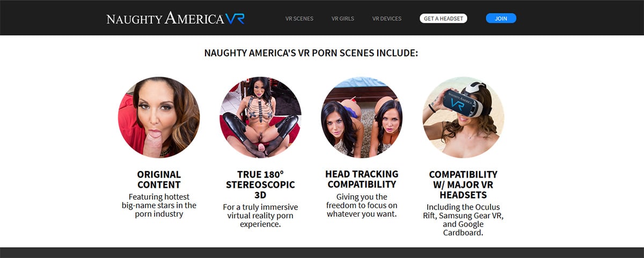Click the VR headset circular image

click(x=463, y=117)
